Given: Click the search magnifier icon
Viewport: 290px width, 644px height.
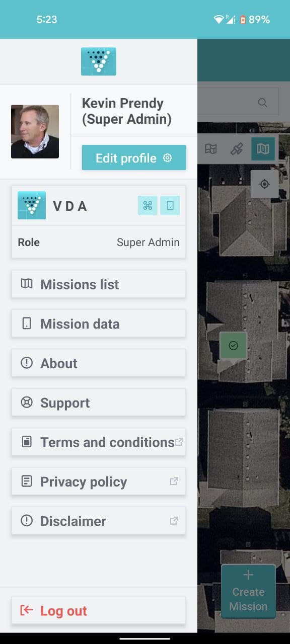Looking at the screenshot, I should point(262,103).
